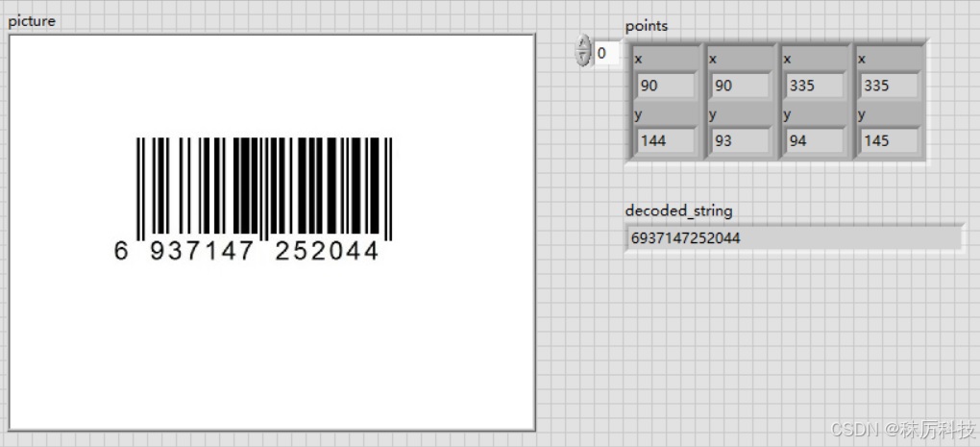Screen dimensions: 980x447
Task: Click the decoded_string field showing 6937147252044
Action: (794, 238)
